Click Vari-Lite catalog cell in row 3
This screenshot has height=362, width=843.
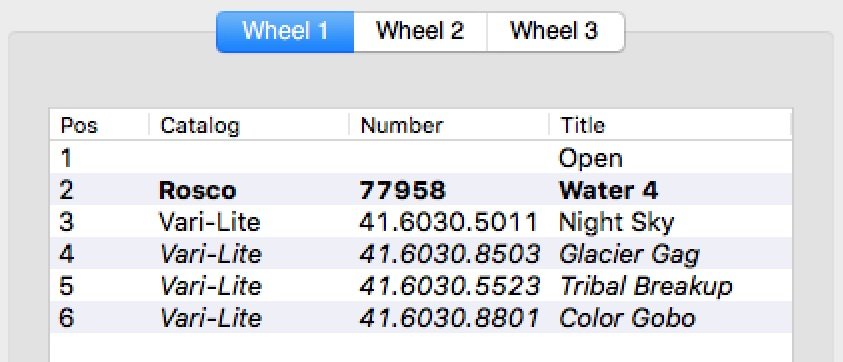(x=210, y=222)
